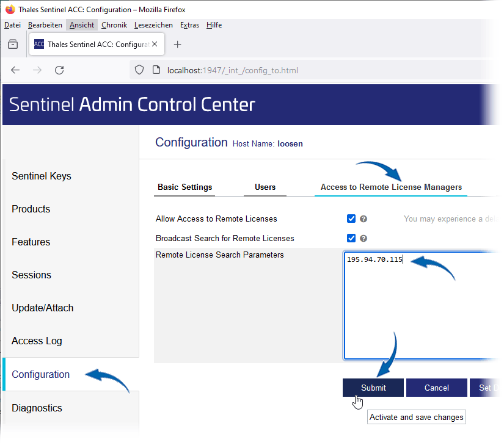Click the 'Remote License Search Parameters' label

coord(219,255)
